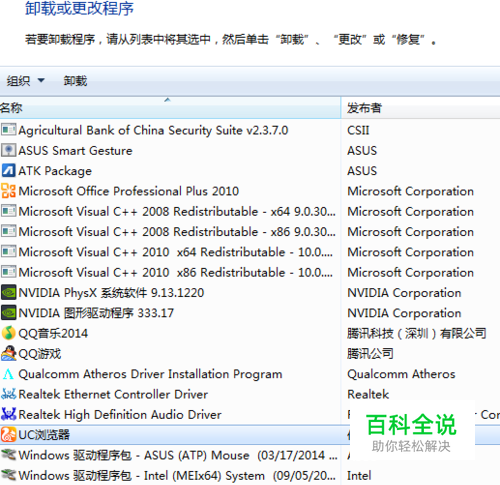
Task: Select Visual C++ 2010 x86 Redistributable row
Action: tap(176, 272)
